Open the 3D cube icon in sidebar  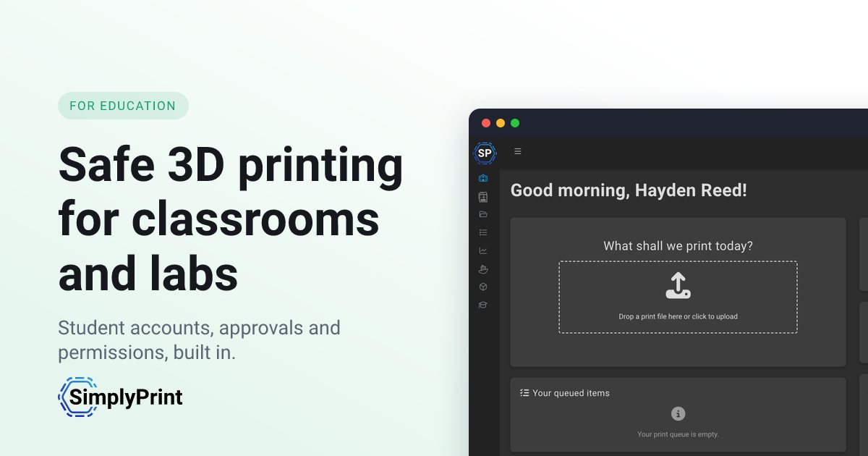click(483, 287)
